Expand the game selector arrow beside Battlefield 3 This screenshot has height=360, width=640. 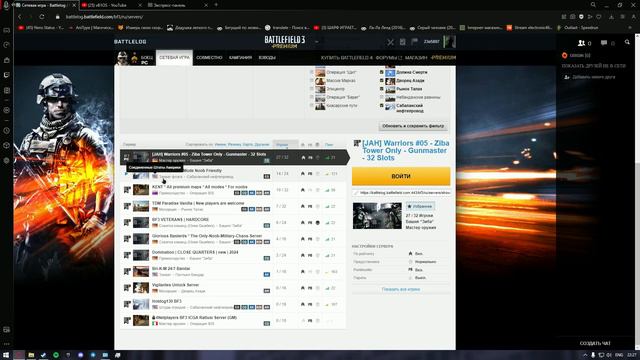(x=316, y=42)
